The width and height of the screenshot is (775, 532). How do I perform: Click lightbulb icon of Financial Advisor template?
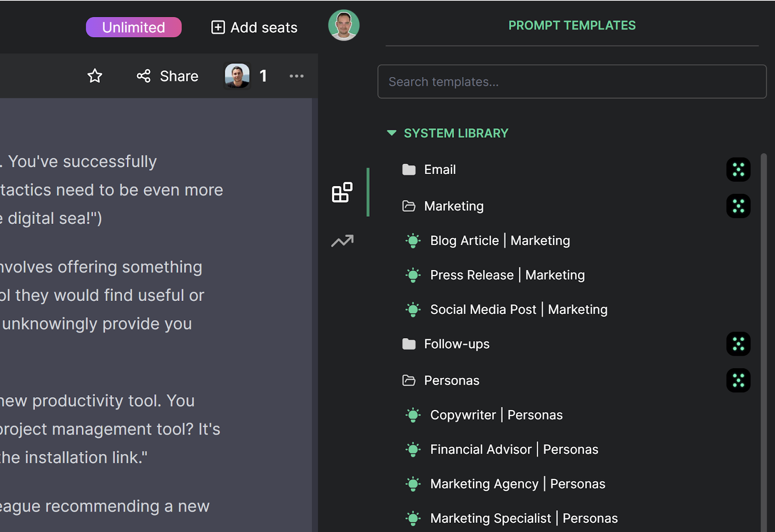pyautogui.click(x=413, y=450)
